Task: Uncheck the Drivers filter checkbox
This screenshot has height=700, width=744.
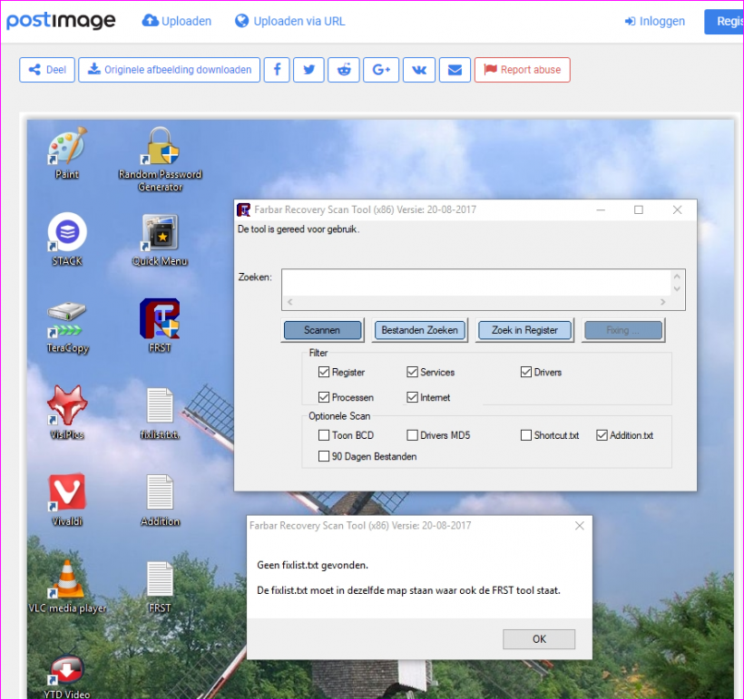Action: (x=525, y=372)
